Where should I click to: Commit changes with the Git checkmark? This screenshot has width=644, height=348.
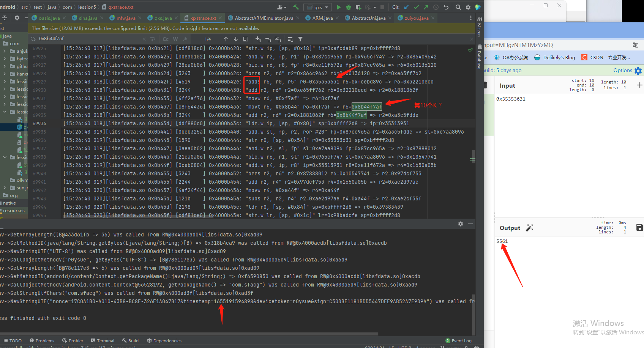click(x=417, y=7)
